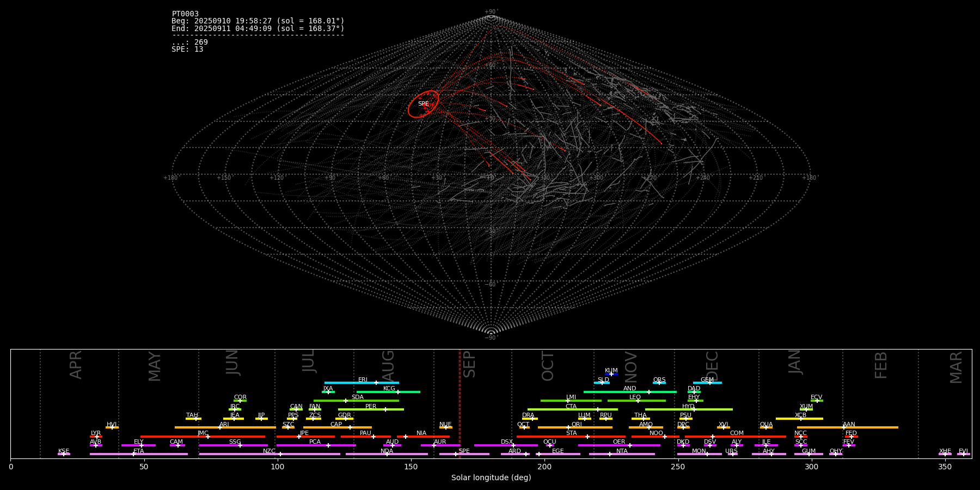Select the MAR month label
This screenshot has width=980, height=490.
coord(956,367)
